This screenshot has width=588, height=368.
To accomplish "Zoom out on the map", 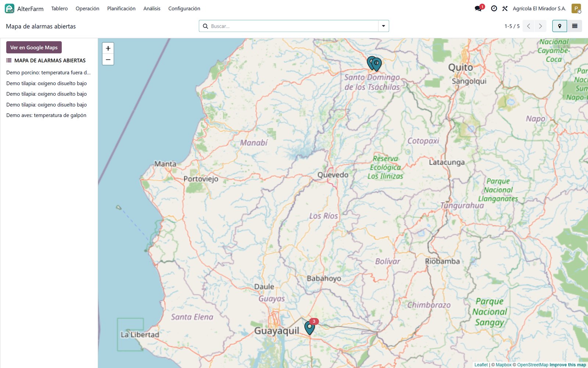I will [x=108, y=60].
